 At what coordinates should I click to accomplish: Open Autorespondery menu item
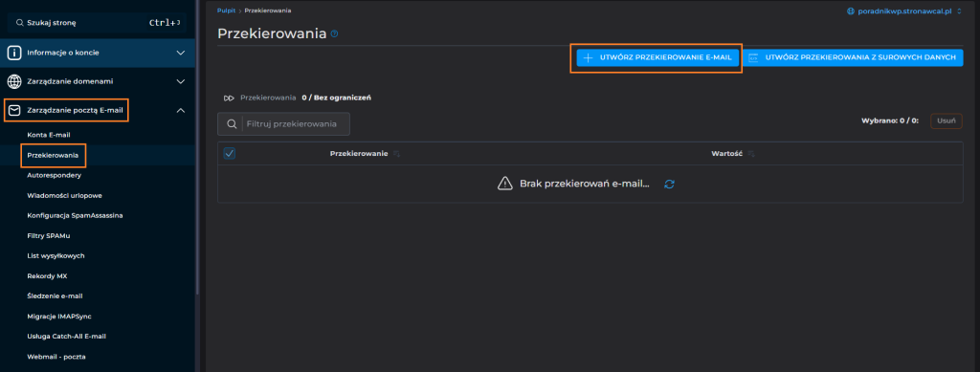[x=55, y=175]
